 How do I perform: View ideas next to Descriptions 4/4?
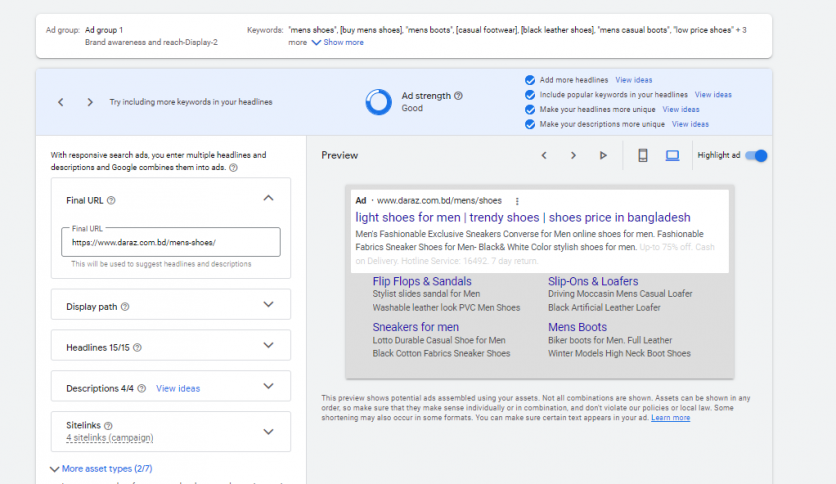tap(178, 389)
